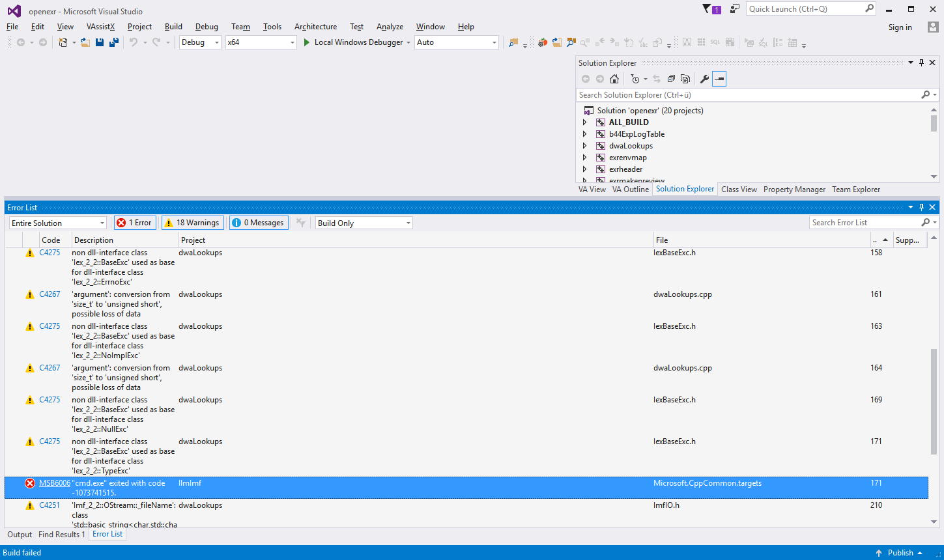944x560 pixels.
Task: Click the Error List vertical scrollbar thumb
Action: click(x=934, y=401)
